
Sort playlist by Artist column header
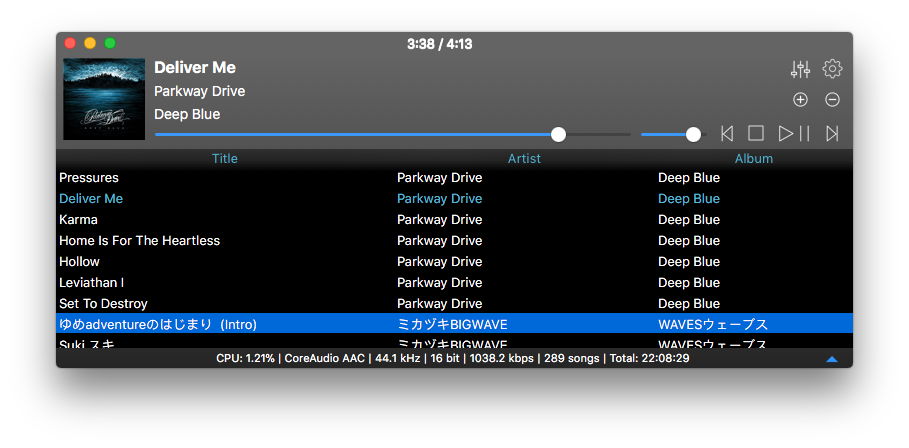click(524, 158)
